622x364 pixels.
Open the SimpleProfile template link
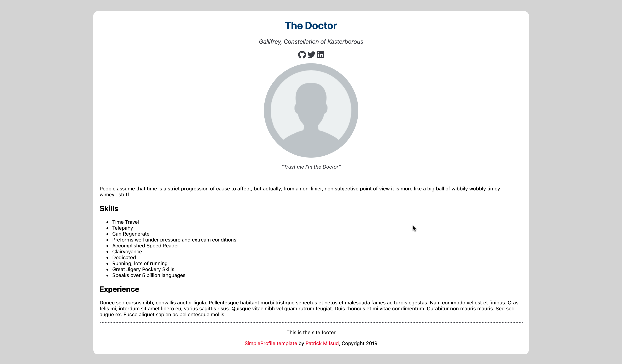point(271,343)
